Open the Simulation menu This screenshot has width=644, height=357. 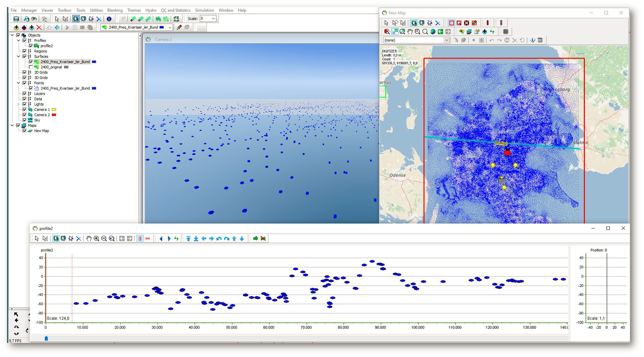[205, 10]
